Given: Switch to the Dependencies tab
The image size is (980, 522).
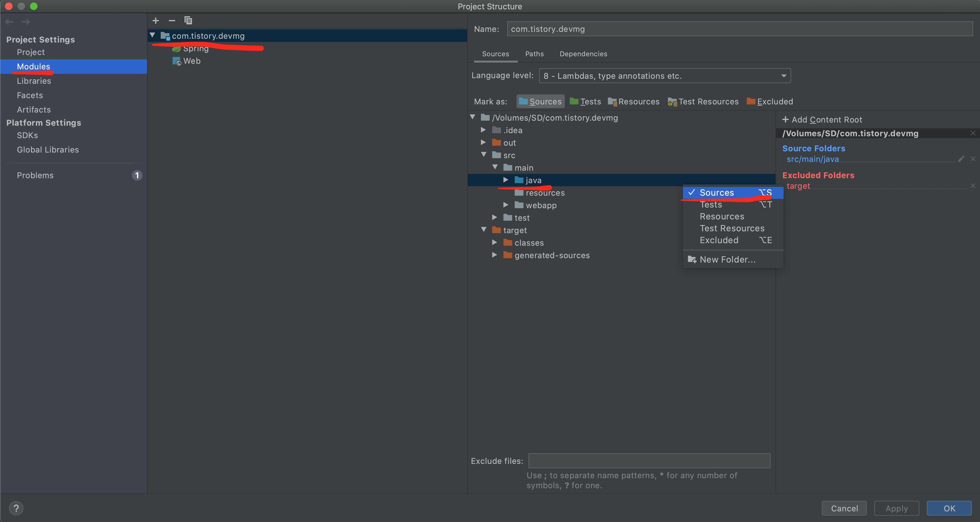Looking at the screenshot, I should [x=583, y=54].
